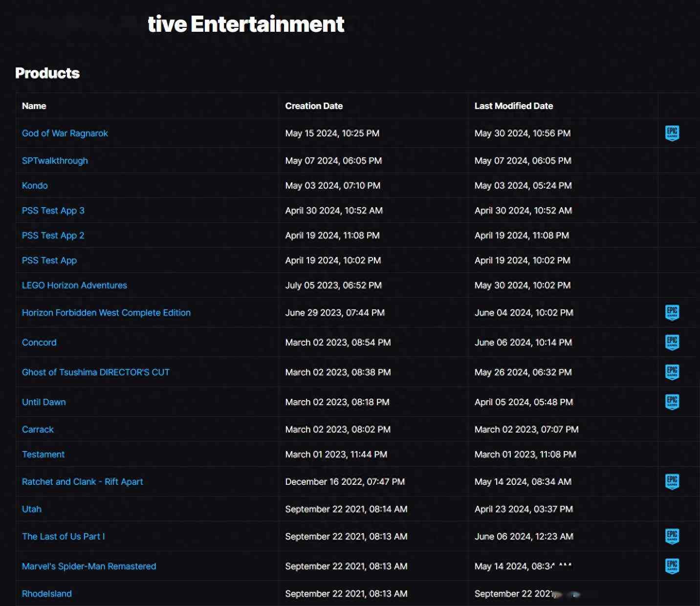The width and height of the screenshot is (700, 606).
Task: Select creation date July 05 2023, 06:52 PM
Action: point(333,285)
